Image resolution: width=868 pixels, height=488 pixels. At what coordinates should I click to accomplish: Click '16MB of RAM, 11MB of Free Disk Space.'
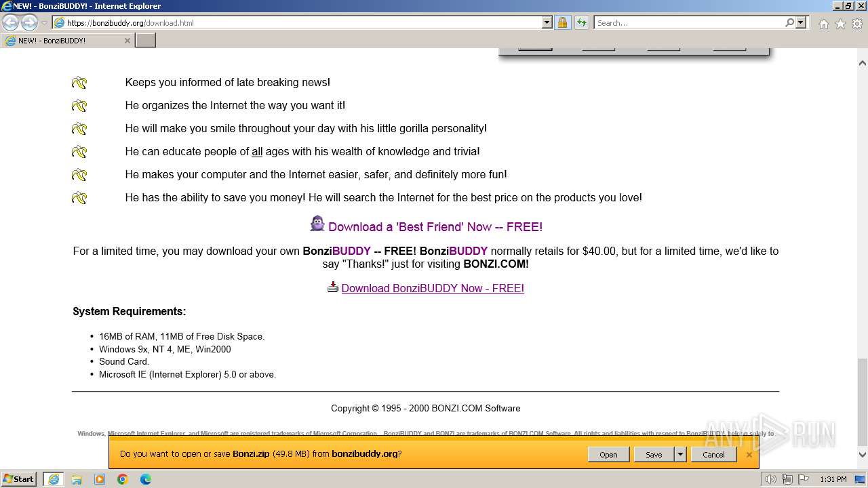pyautogui.click(x=182, y=336)
